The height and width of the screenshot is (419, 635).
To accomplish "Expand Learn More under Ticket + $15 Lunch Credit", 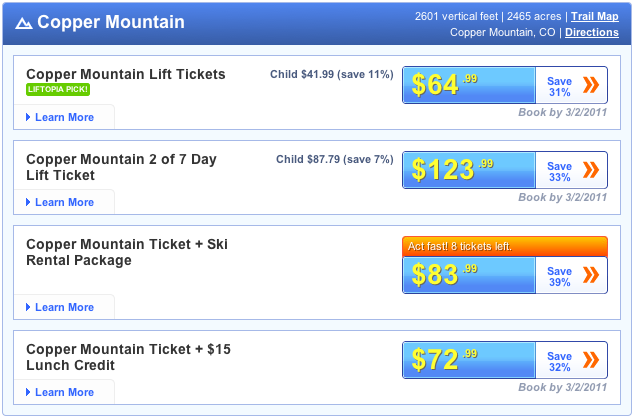I will pyautogui.click(x=64, y=392).
